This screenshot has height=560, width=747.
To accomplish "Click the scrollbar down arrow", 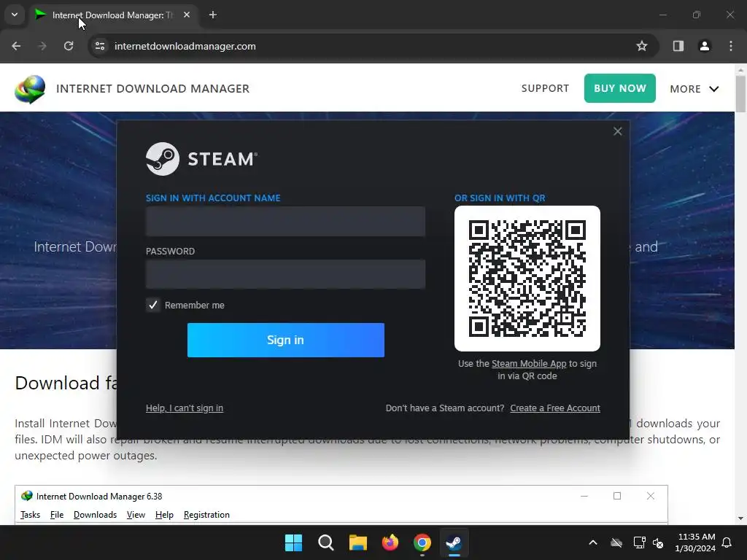I will (740, 518).
